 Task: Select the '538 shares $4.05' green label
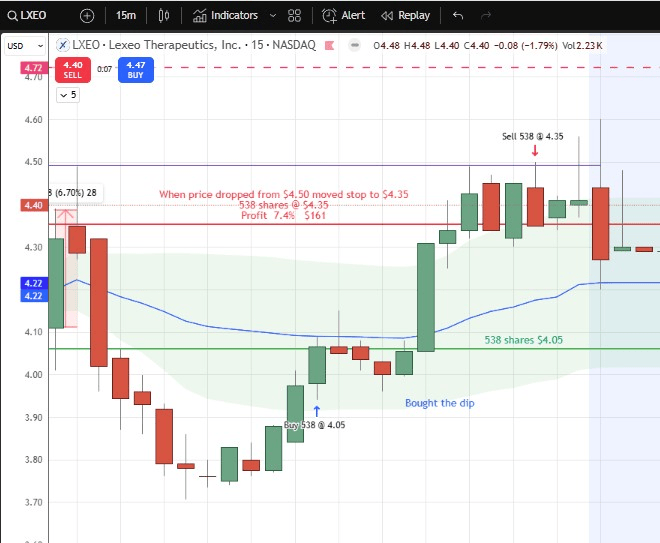click(523, 340)
